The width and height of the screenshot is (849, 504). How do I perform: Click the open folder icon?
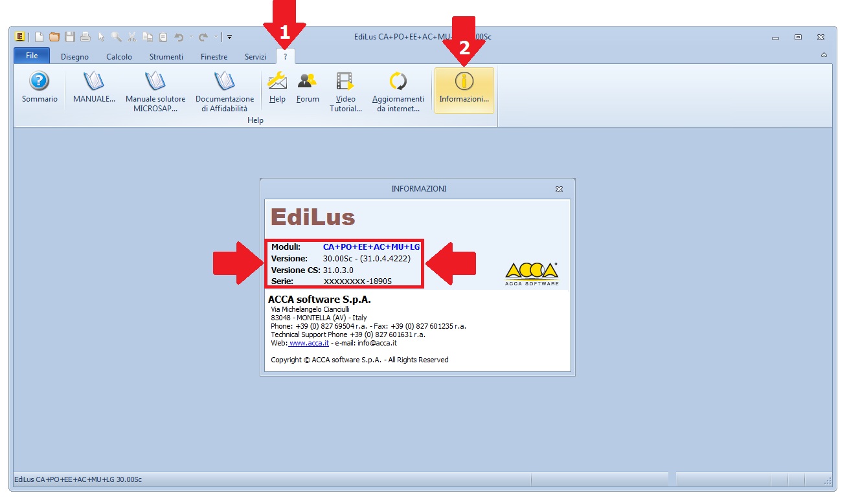pyautogui.click(x=54, y=37)
